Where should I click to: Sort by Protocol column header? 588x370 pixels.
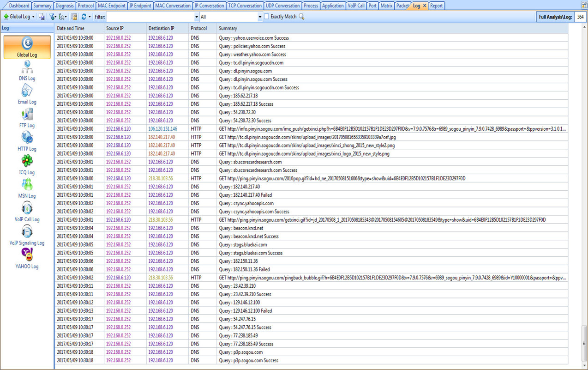(202, 28)
